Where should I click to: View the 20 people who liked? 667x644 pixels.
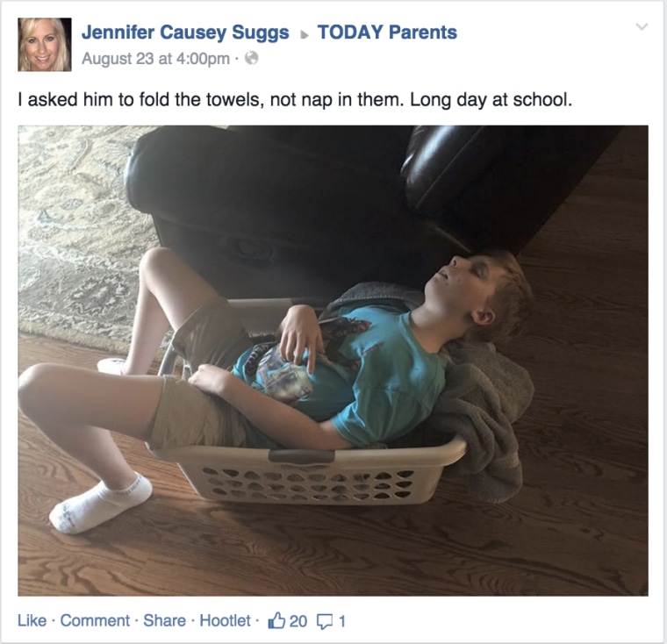tap(298, 621)
